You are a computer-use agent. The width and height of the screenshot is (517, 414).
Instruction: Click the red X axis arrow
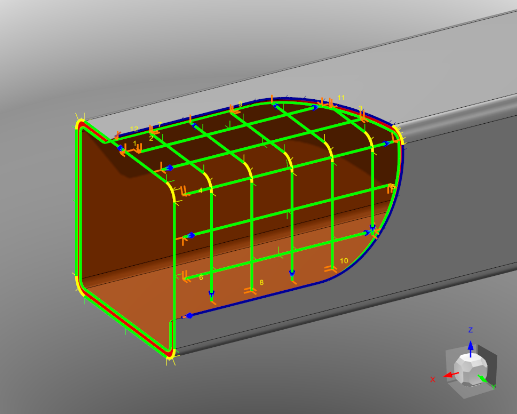(x=451, y=375)
